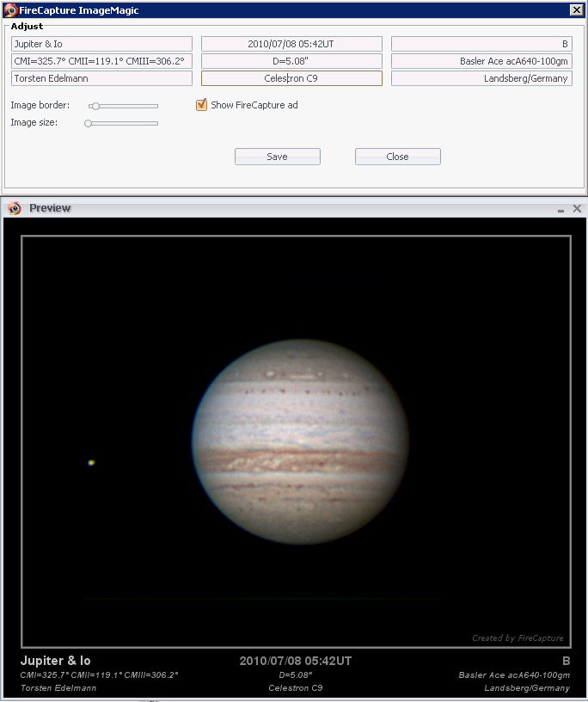The height and width of the screenshot is (702, 588).
Task: Click 2010/07/08 05:42UT caption in Preview
Action: tap(296, 661)
